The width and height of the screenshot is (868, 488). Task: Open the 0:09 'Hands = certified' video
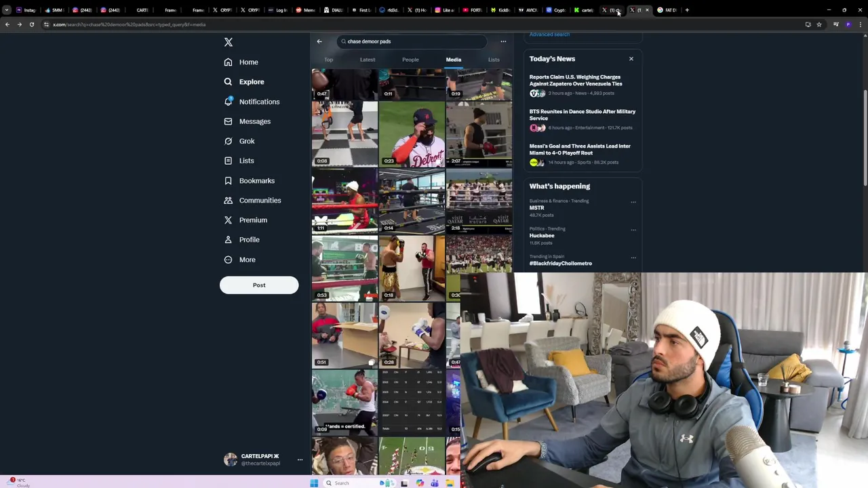[344, 403]
